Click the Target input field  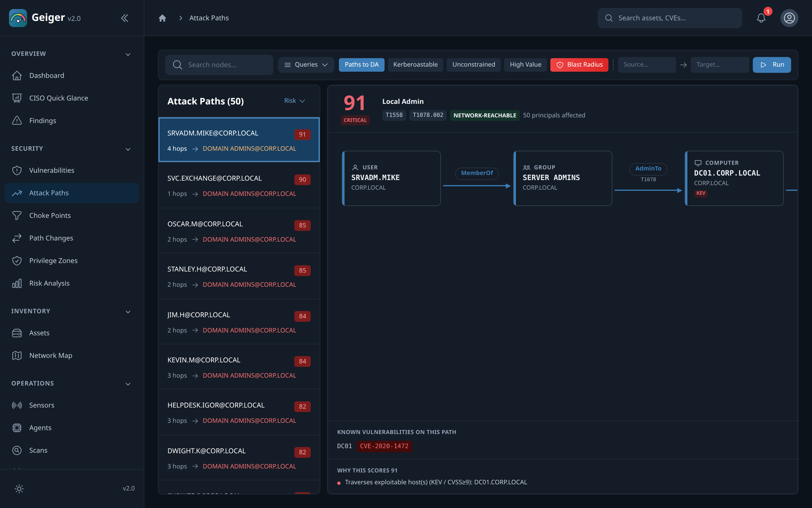click(x=720, y=65)
